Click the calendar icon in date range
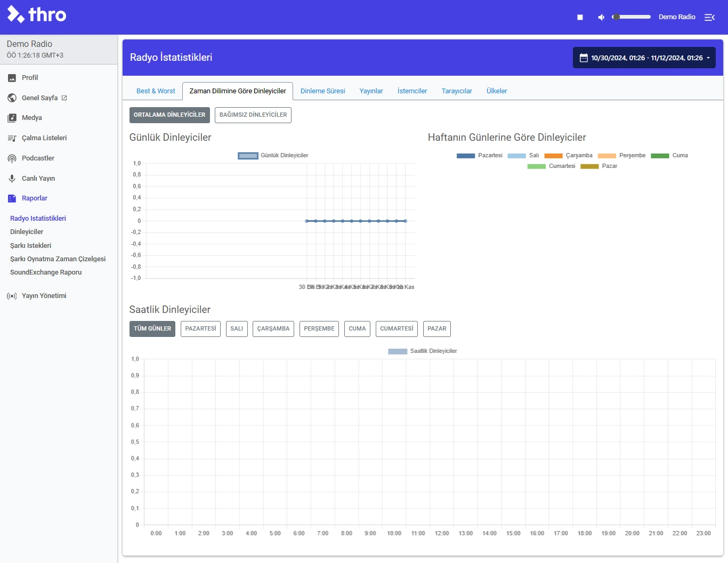The height and width of the screenshot is (563, 728). (584, 58)
